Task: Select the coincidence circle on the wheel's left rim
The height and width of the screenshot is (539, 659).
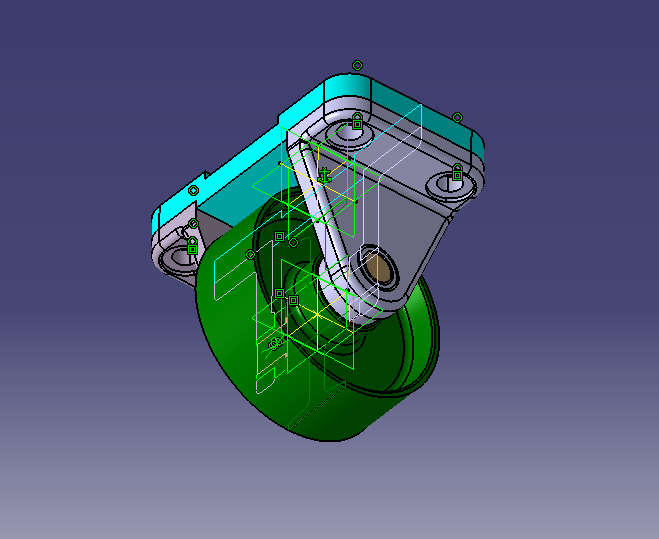Action: coord(250,254)
